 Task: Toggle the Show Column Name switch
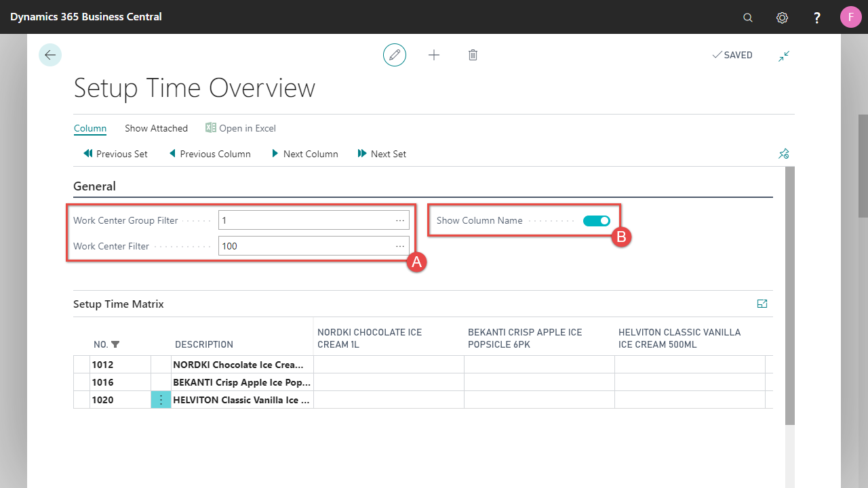[x=597, y=220]
